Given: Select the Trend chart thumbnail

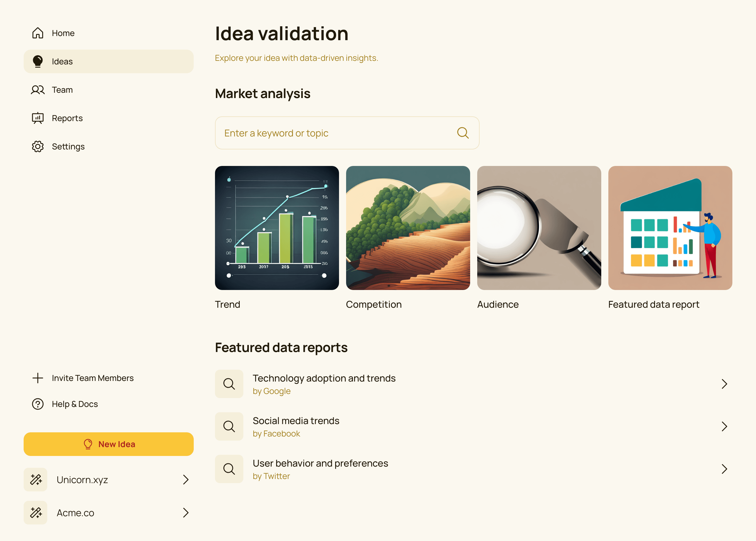Looking at the screenshot, I should click(x=277, y=228).
